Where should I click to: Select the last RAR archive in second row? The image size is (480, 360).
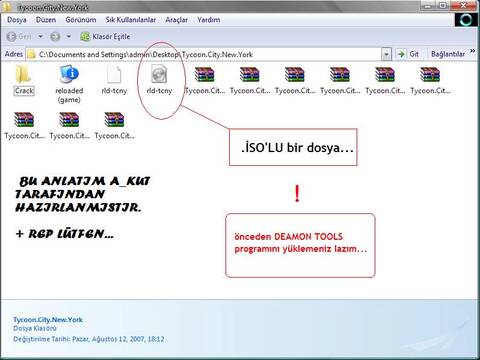point(114,119)
